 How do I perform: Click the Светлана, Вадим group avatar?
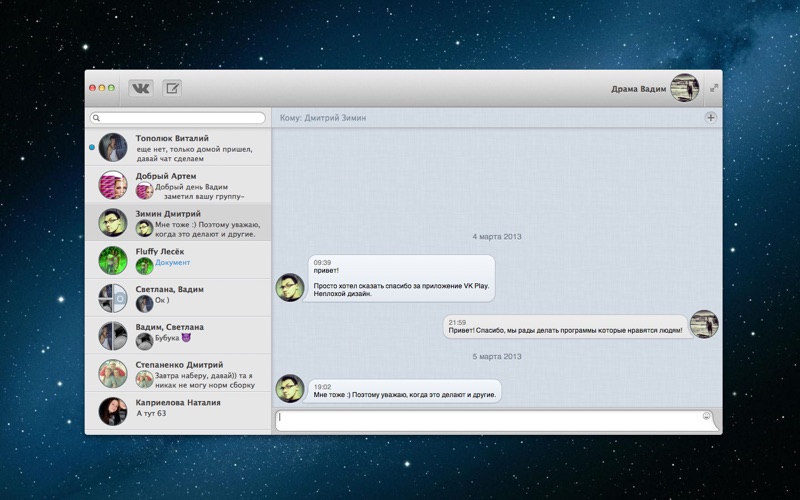click(113, 298)
